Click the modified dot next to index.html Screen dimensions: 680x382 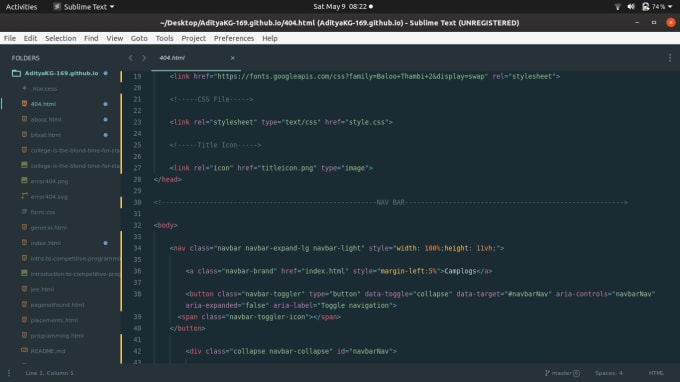coord(105,243)
